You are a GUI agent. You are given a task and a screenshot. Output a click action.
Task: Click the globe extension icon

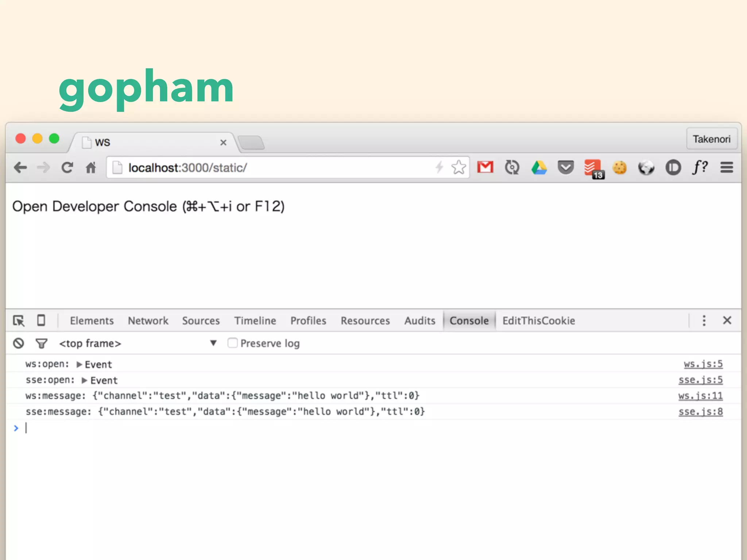tap(646, 168)
